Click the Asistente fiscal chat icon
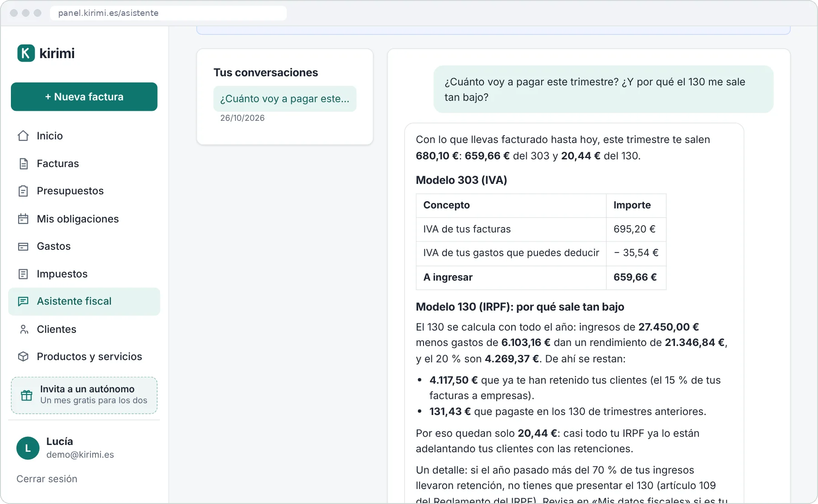818x504 pixels. pos(23,301)
